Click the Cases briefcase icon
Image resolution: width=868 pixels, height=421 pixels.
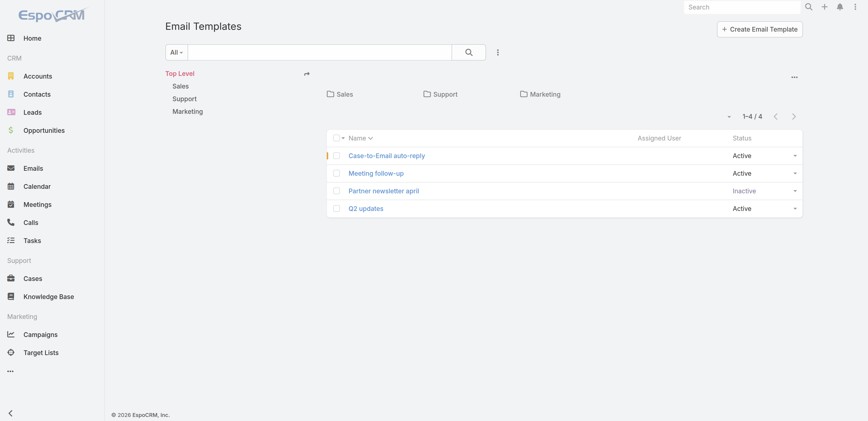pos(11,278)
